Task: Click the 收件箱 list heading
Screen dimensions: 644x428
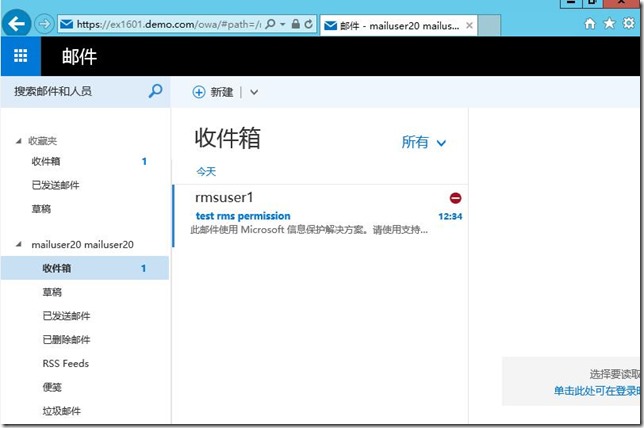Action: click(228, 138)
